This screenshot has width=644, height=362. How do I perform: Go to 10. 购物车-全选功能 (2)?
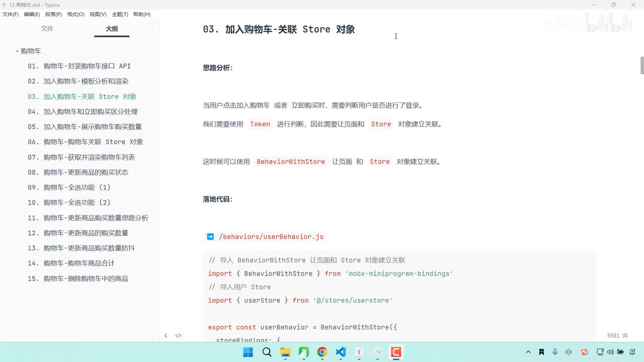(x=69, y=203)
